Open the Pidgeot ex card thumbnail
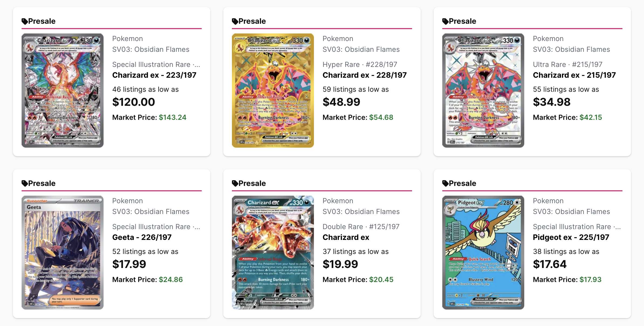 (483, 253)
